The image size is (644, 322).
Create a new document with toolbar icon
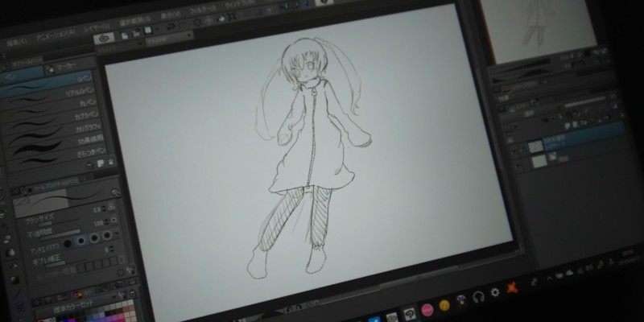point(125,35)
